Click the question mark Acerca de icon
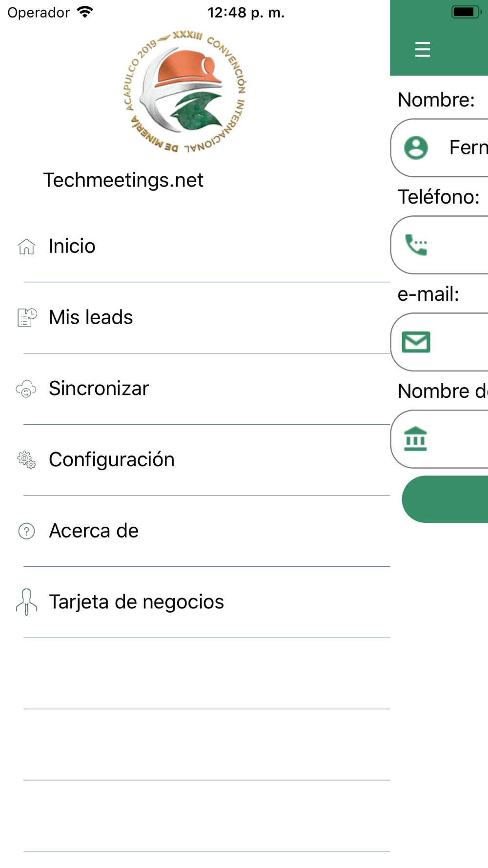 tap(26, 531)
